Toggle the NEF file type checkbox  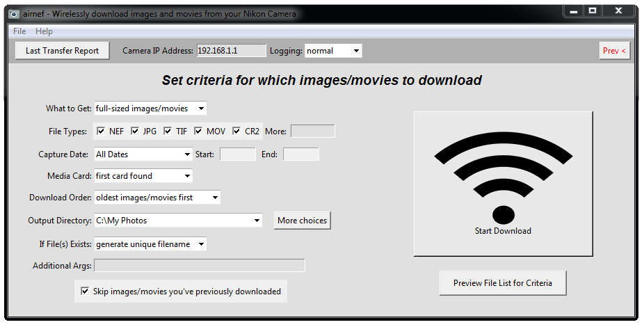click(x=101, y=131)
